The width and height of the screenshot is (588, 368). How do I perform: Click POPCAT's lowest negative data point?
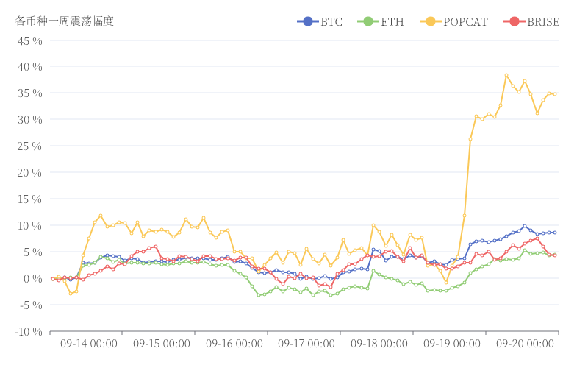coord(71,294)
